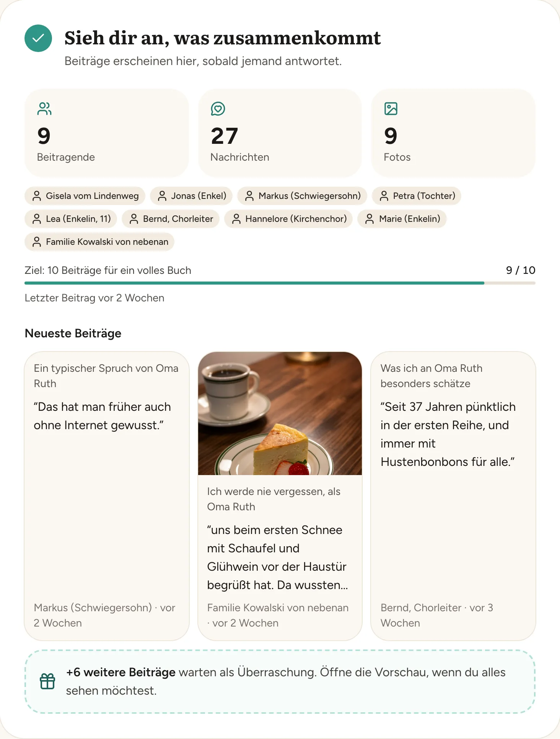The image size is (560, 739).
Task: Select the Bernd, Chorleiter contributor chip
Action: (x=171, y=219)
